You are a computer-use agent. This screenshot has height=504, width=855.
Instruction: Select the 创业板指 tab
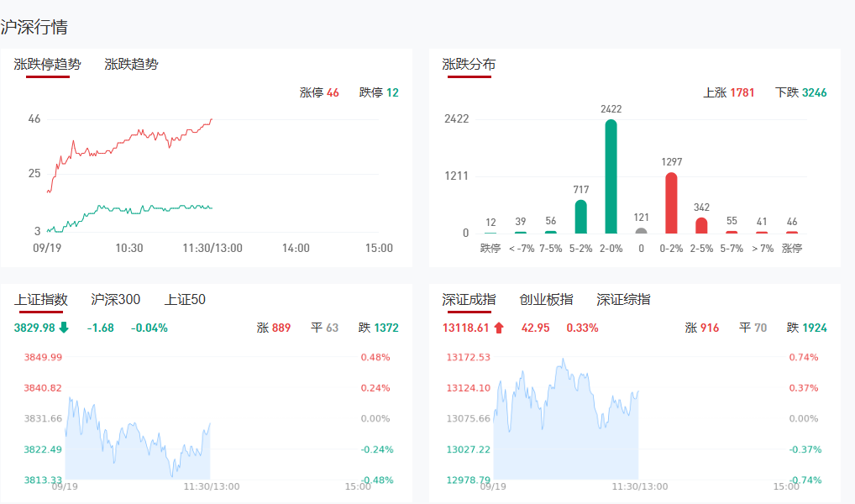[546, 299]
